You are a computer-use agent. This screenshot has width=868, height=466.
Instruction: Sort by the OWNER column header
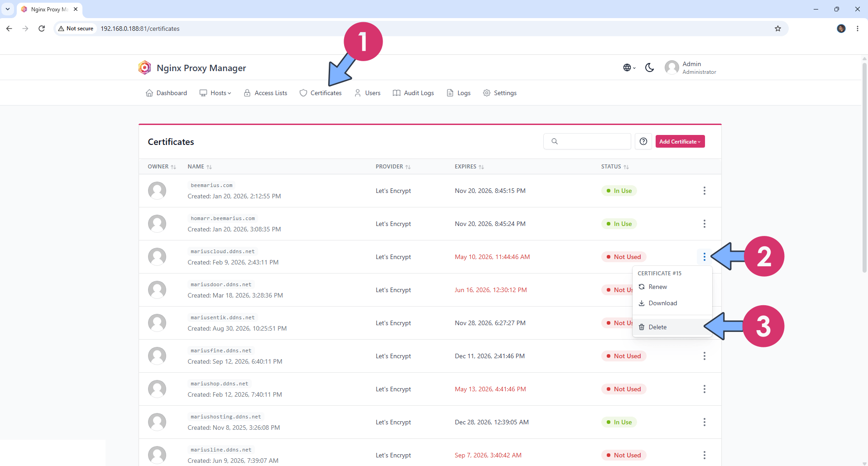click(162, 167)
